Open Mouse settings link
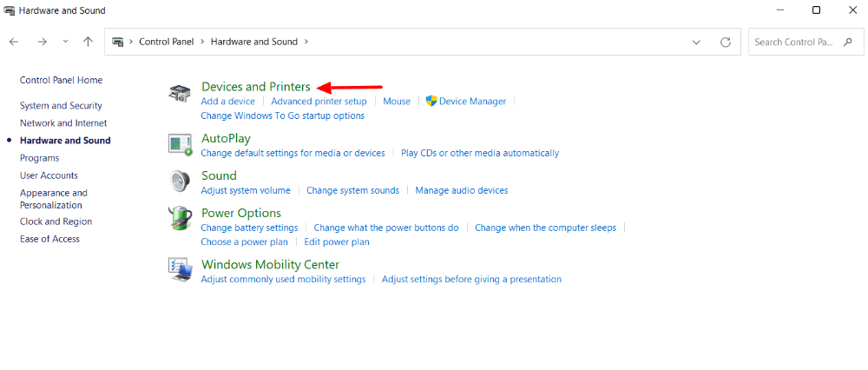Viewport: 868px width, 370px height. pos(397,101)
